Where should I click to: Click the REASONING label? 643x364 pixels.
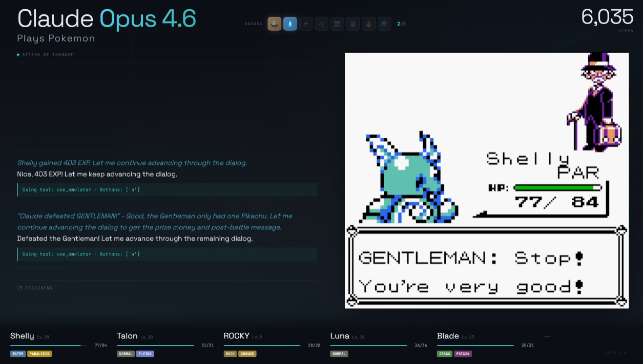click(x=39, y=288)
